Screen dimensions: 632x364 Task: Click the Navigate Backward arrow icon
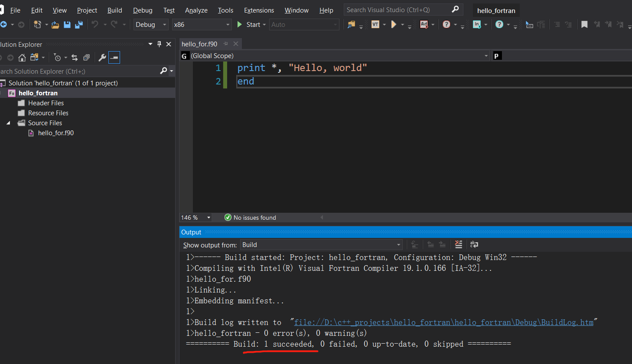[3, 25]
